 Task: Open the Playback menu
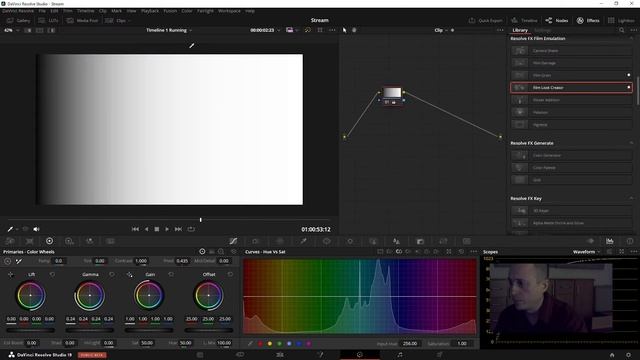point(150,11)
